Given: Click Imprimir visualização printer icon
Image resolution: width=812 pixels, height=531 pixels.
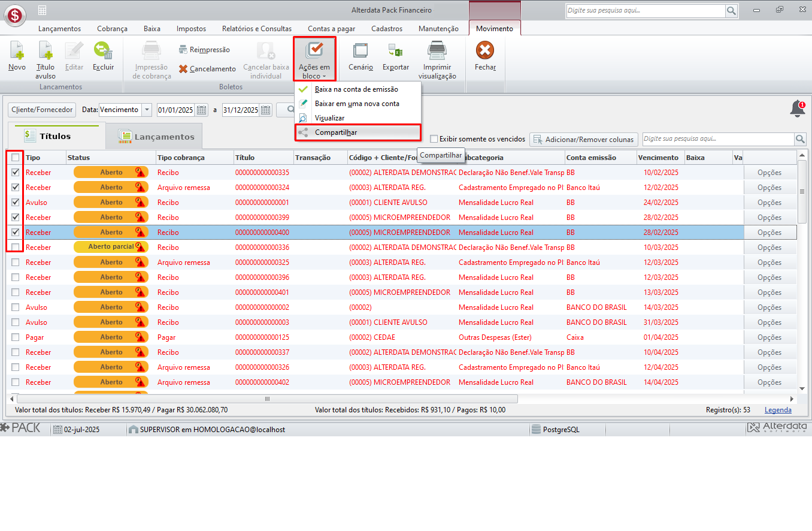Looking at the screenshot, I should 437,50.
